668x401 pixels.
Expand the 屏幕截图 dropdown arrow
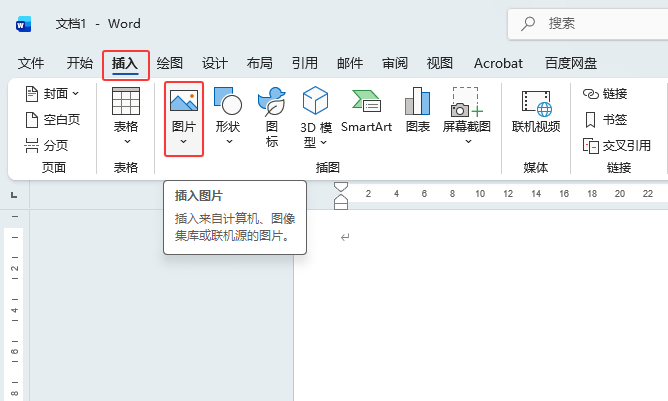(468, 142)
